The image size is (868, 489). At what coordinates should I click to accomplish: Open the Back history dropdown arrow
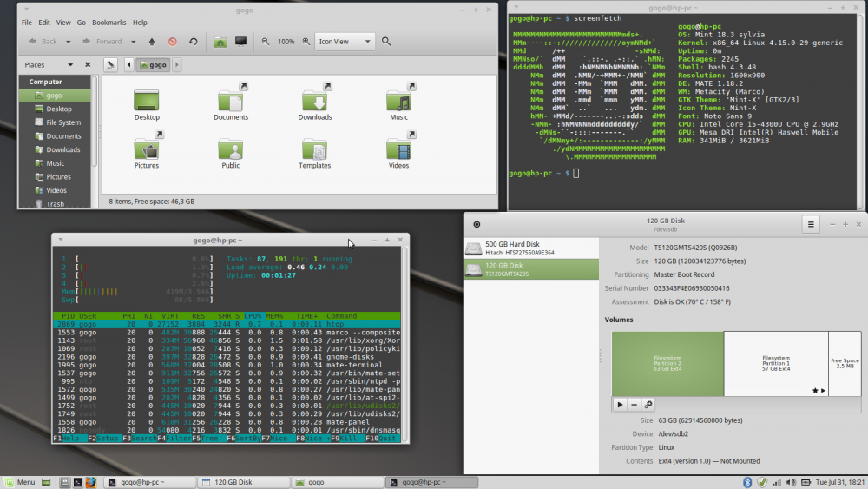(68, 42)
